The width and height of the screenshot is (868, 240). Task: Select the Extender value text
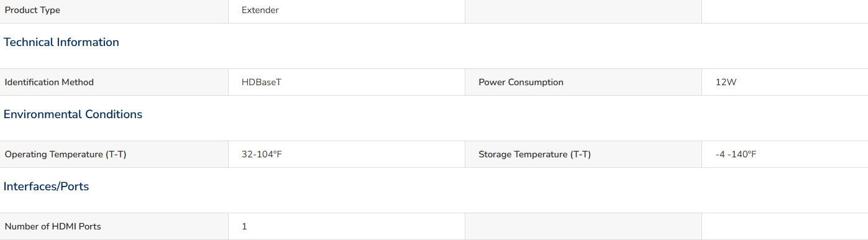pos(260,11)
